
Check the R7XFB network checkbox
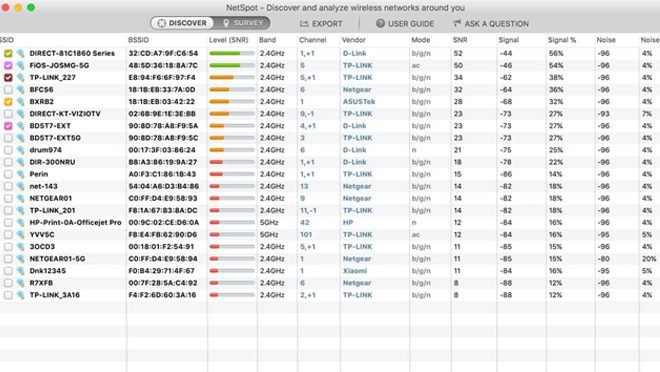click(8, 283)
